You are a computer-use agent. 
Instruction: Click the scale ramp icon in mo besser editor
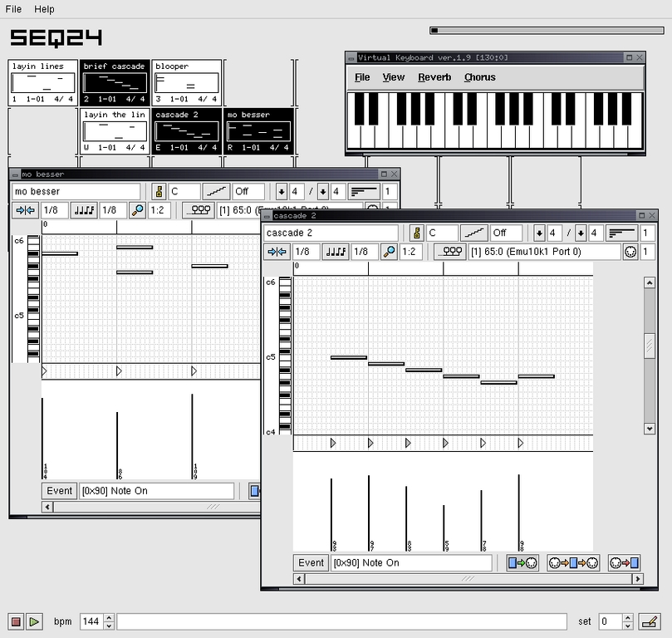coord(215,191)
